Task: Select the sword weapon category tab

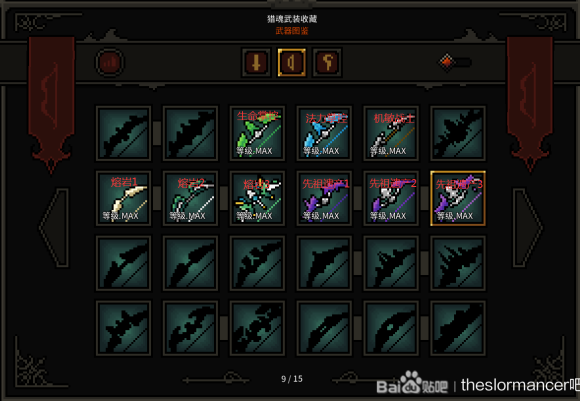Action: tap(256, 62)
